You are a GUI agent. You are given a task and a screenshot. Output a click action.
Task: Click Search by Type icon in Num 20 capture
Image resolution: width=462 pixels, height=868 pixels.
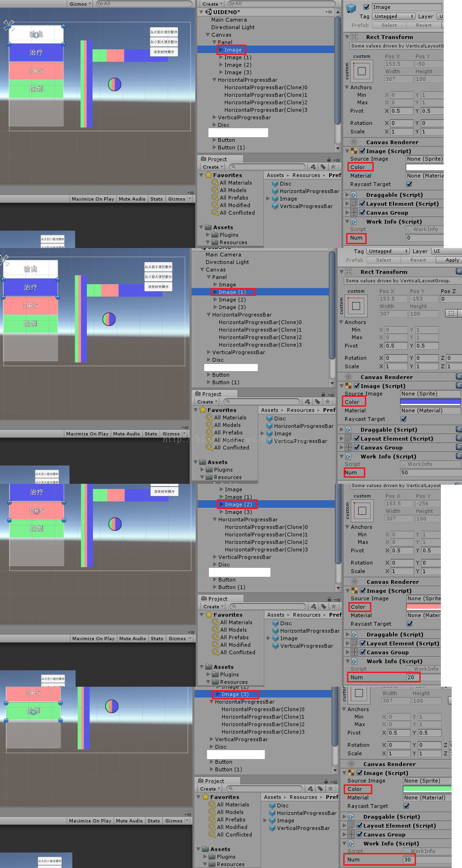tap(314, 606)
